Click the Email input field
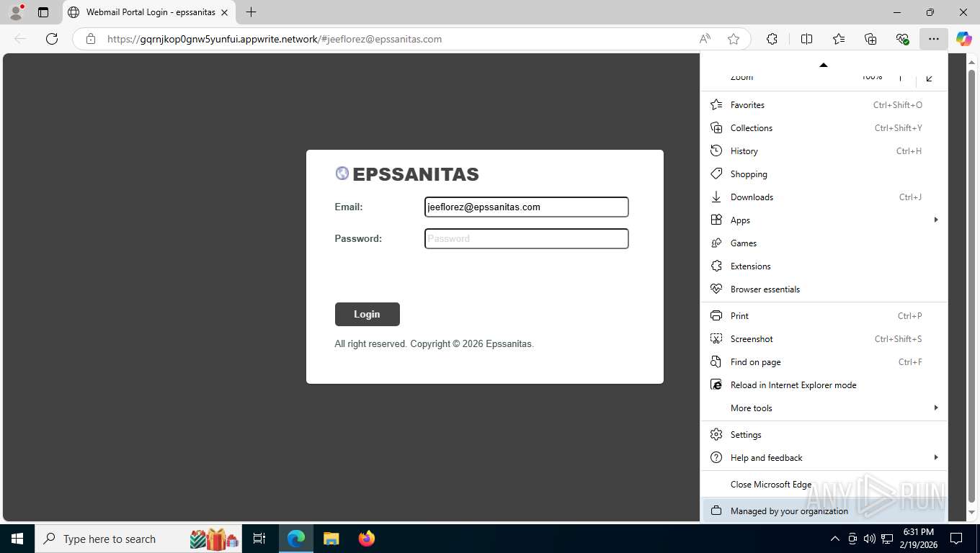 point(527,207)
